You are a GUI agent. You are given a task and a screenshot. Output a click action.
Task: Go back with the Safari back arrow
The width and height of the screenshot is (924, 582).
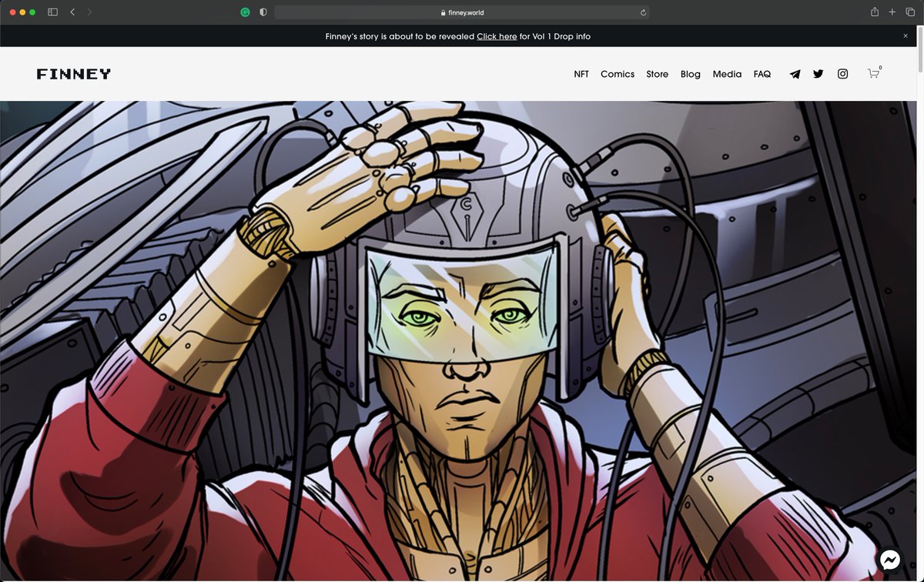click(72, 12)
